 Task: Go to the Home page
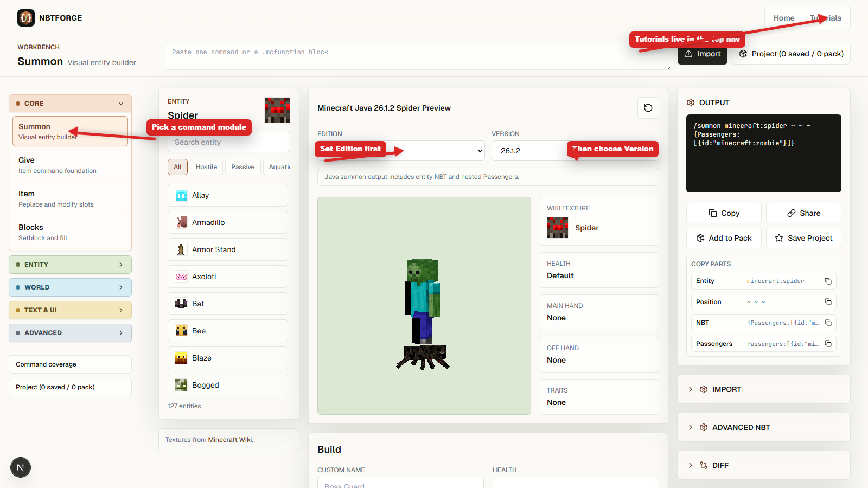[x=784, y=18]
